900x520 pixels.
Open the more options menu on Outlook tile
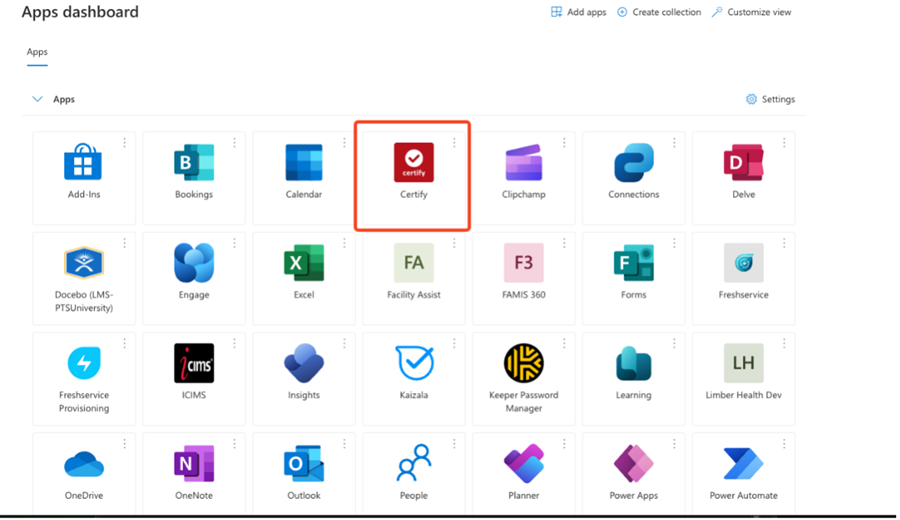(x=344, y=444)
